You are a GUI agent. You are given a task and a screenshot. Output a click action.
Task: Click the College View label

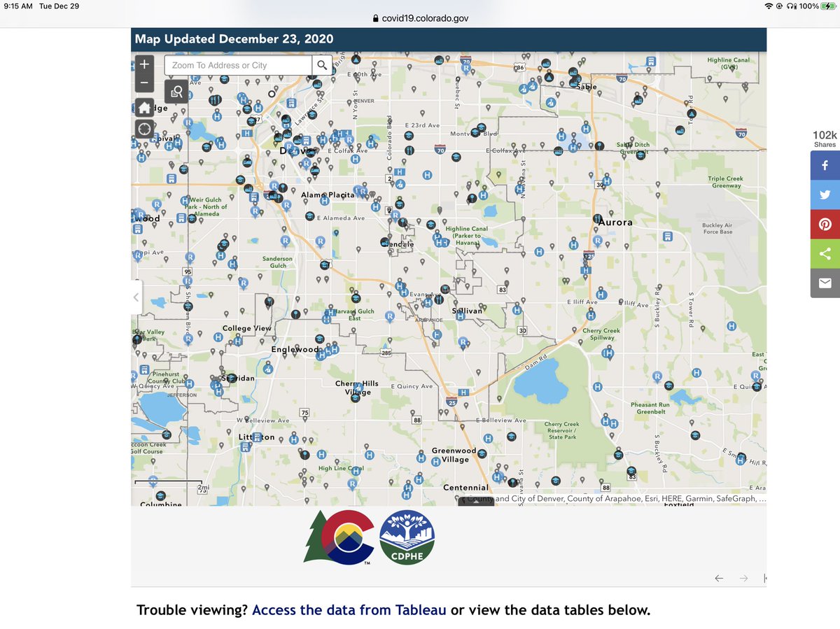point(246,328)
